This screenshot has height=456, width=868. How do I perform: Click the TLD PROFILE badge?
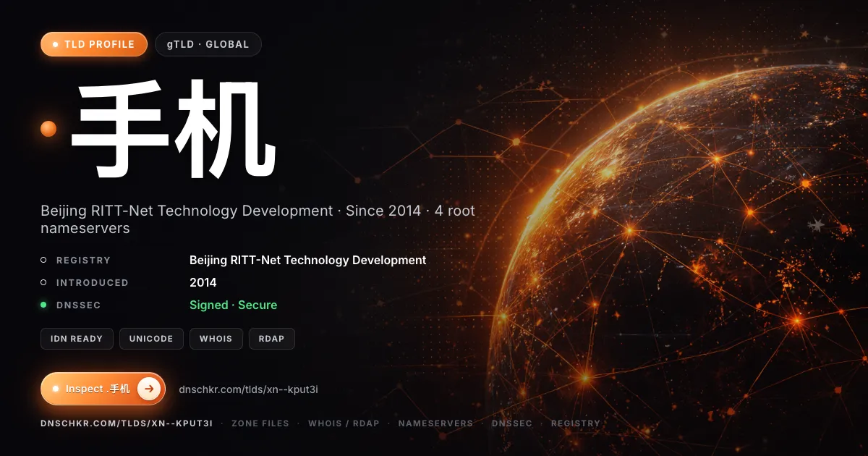click(x=94, y=44)
